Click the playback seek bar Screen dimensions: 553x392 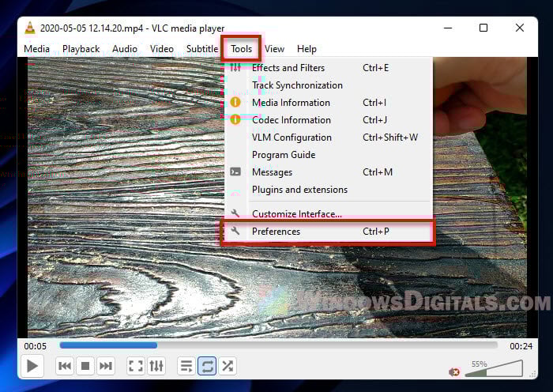click(278, 345)
